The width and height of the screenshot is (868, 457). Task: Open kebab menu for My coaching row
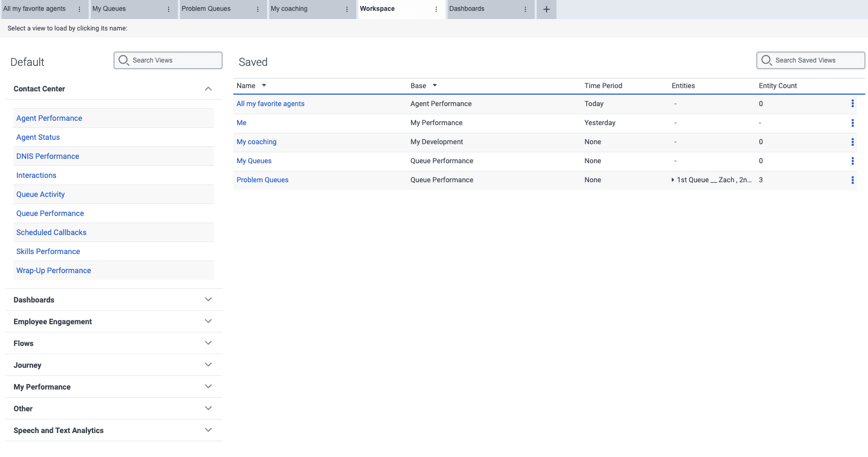[x=852, y=142]
